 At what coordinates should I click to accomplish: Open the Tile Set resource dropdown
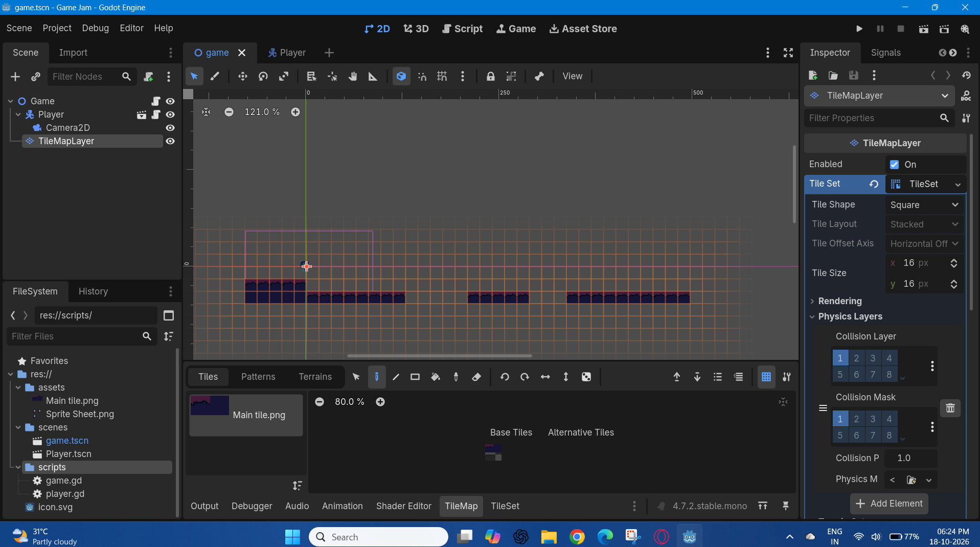point(958,184)
